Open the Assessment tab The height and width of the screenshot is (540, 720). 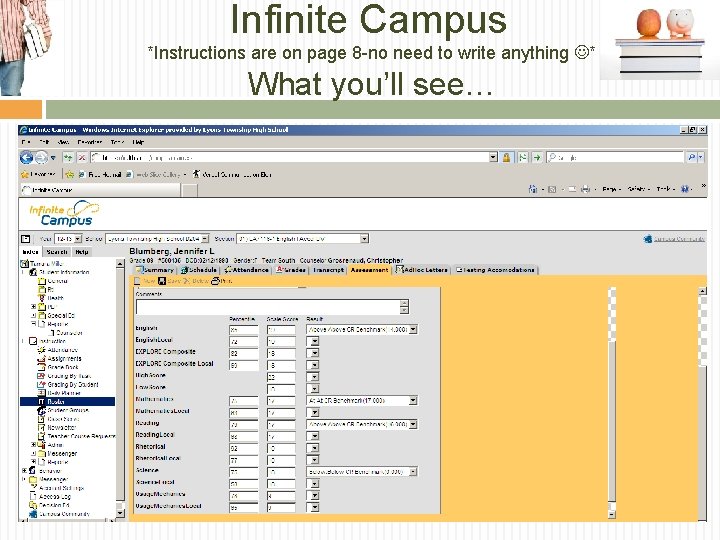click(x=369, y=270)
